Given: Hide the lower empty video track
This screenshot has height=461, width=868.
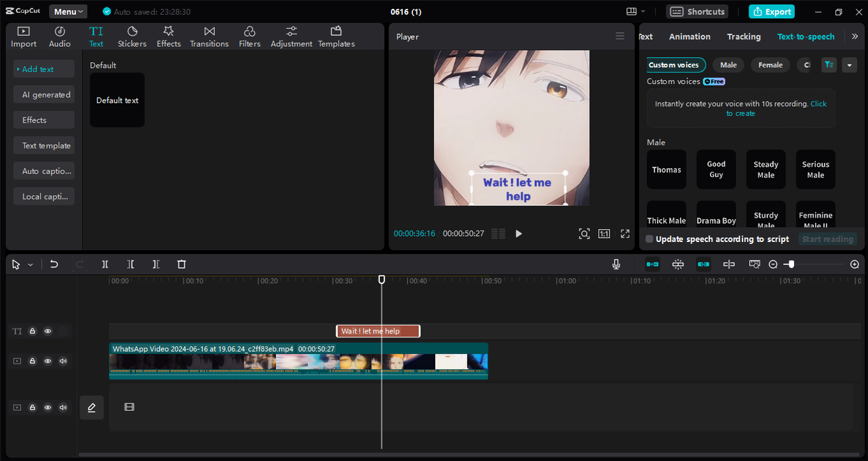Looking at the screenshot, I should tap(47, 407).
